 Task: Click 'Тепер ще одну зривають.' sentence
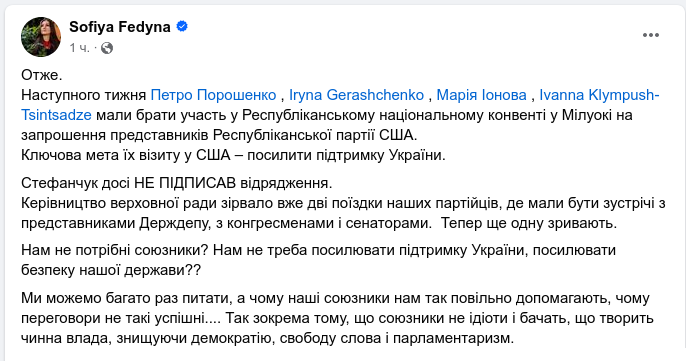pos(528,223)
